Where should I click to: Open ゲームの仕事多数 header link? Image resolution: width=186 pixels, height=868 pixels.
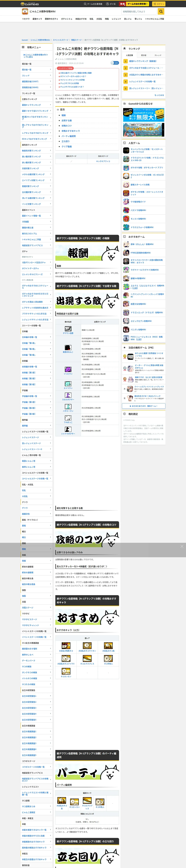tap(93, 4)
